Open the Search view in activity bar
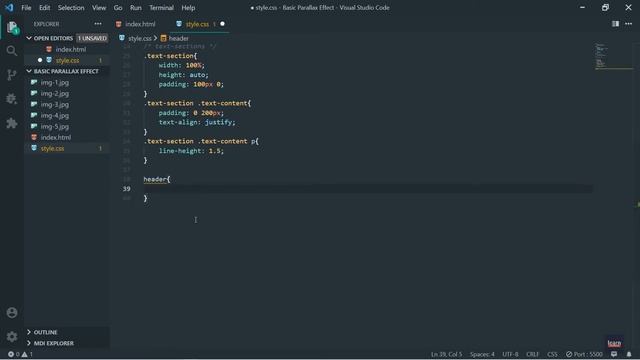 12,51
